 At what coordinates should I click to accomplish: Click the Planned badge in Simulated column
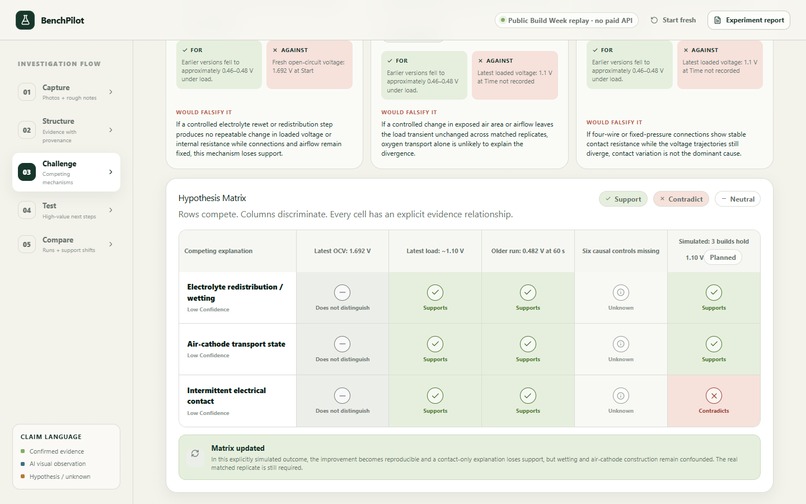pyautogui.click(x=723, y=257)
